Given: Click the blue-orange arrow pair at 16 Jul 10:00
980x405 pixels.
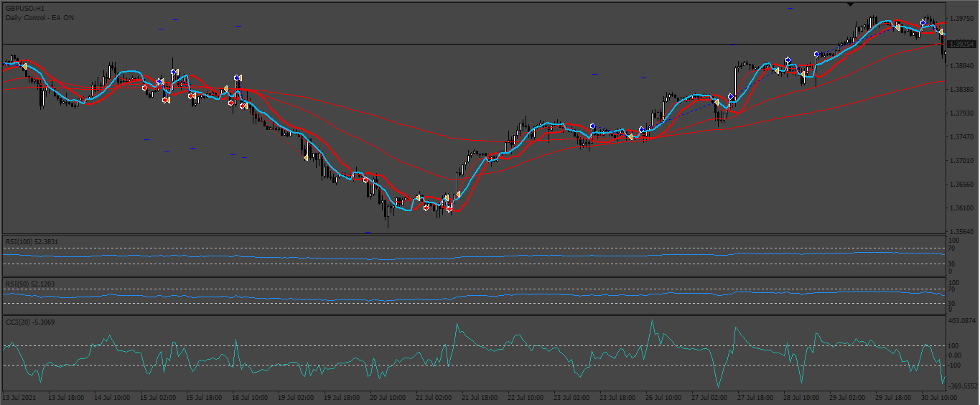Looking at the screenshot, I should (x=238, y=78).
